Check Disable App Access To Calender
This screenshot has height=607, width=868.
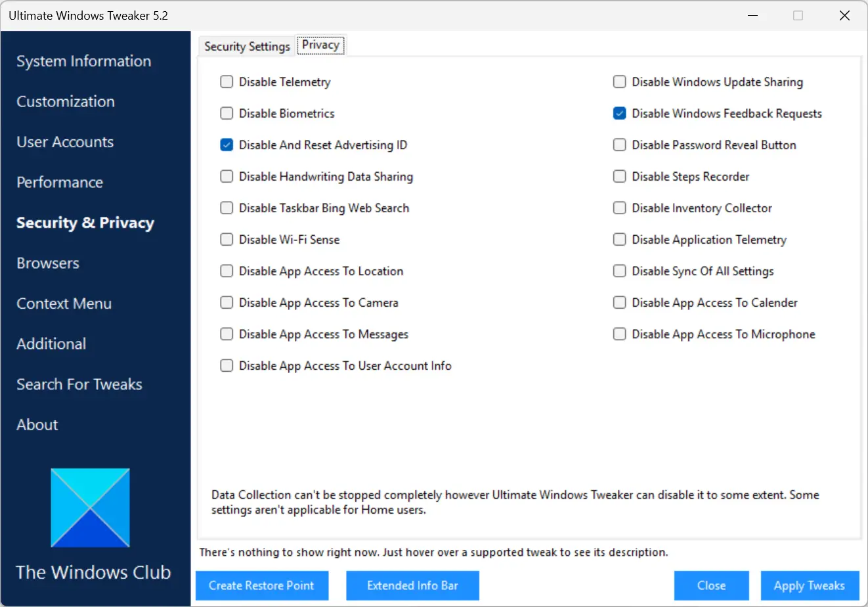point(619,303)
